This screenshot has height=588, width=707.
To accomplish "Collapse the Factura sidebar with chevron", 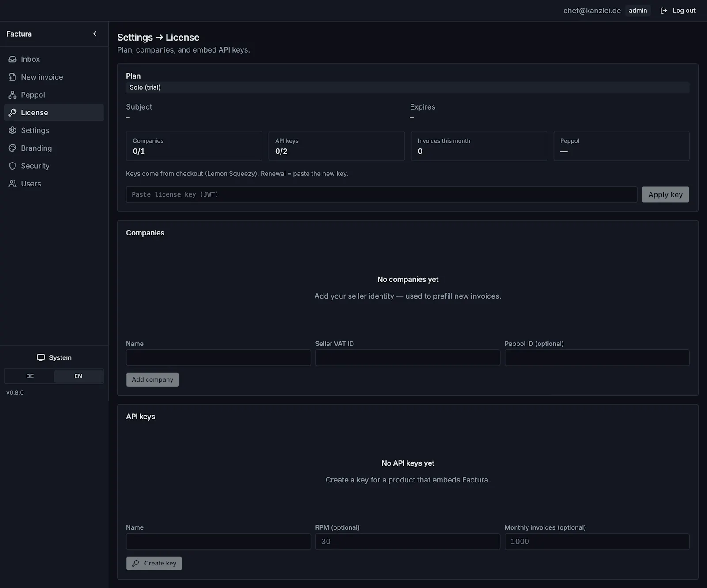I will pos(95,34).
